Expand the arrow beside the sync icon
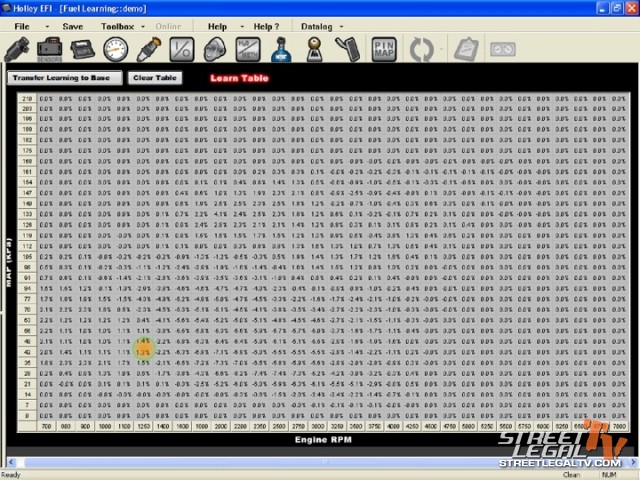 coord(441,49)
